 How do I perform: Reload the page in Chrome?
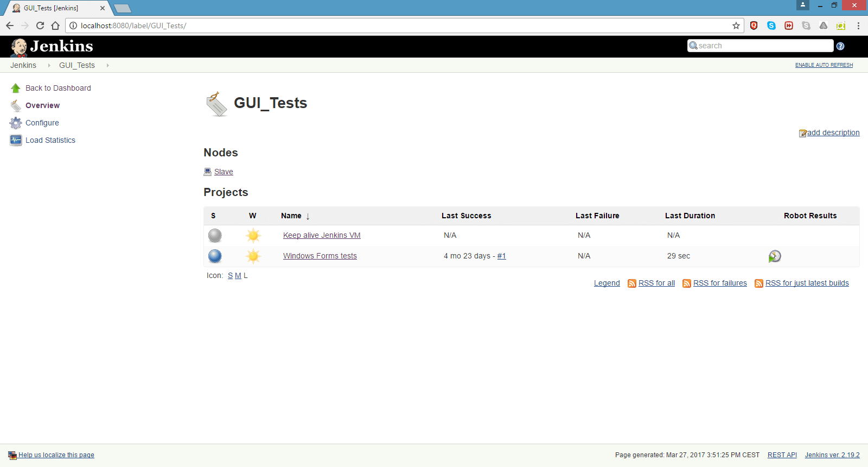pyautogui.click(x=40, y=26)
